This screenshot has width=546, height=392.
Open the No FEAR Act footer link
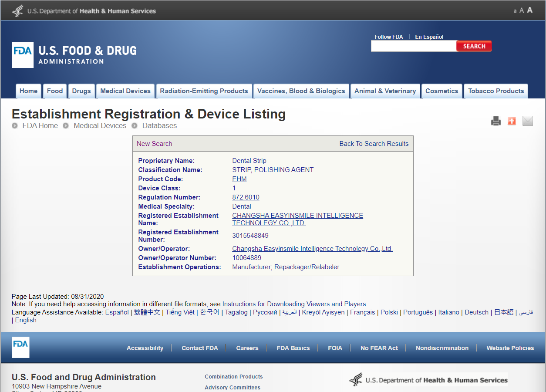coord(379,348)
